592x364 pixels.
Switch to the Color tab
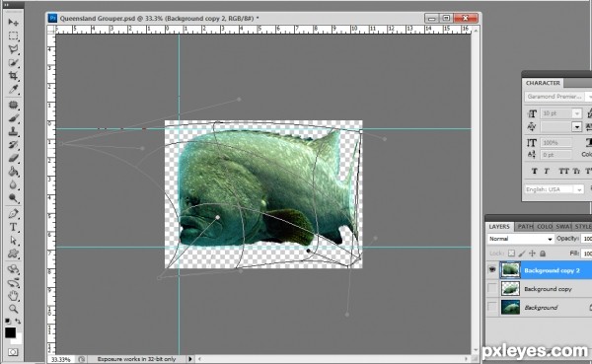tap(545, 227)
